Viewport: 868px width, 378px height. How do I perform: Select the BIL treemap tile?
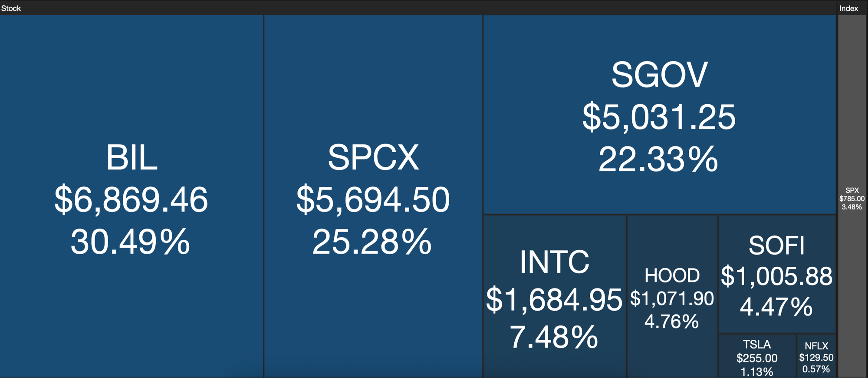click(132, 196)
